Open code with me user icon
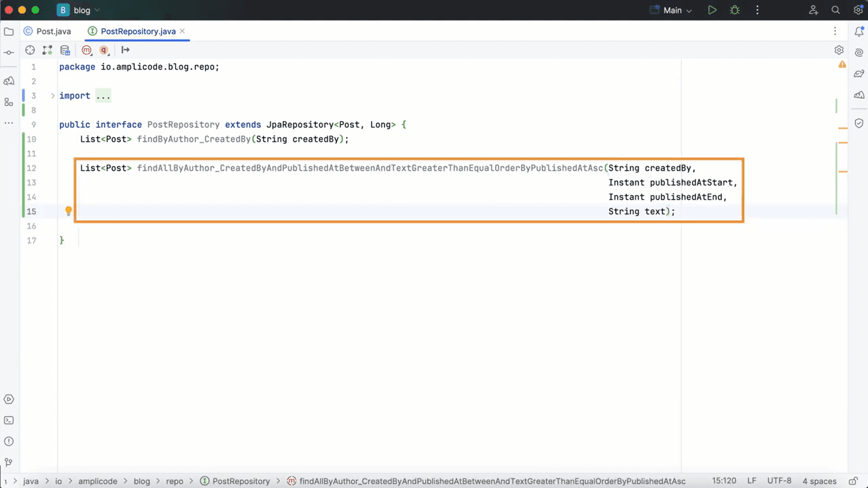Screen dimensions: 868x488 (813, 10)
